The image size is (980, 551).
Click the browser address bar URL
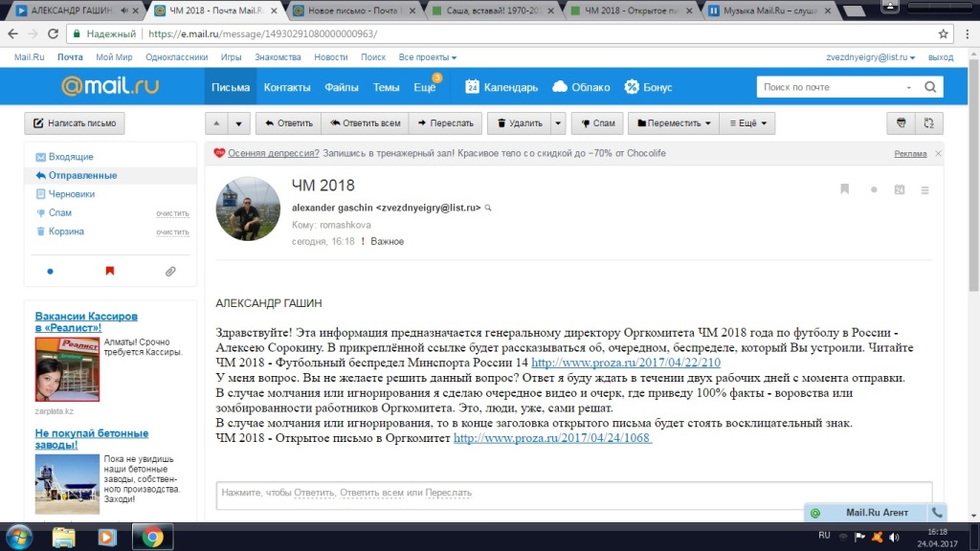[262, 33]
